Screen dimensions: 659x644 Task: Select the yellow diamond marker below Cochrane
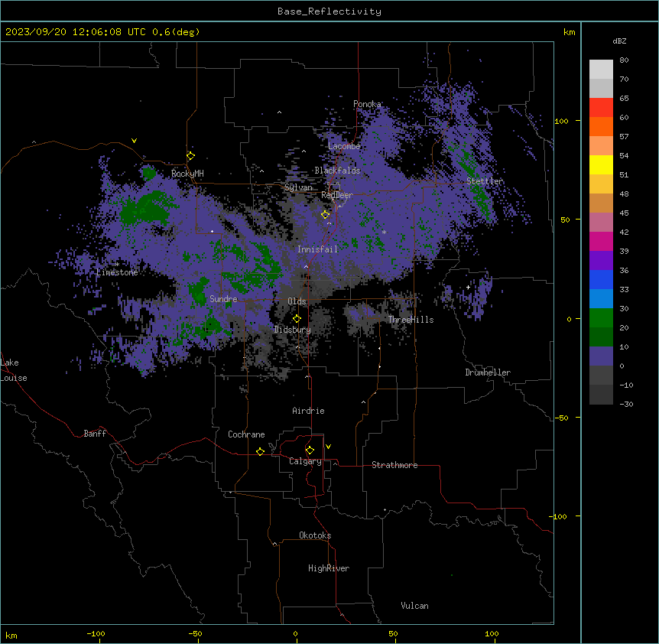(261, 451)
